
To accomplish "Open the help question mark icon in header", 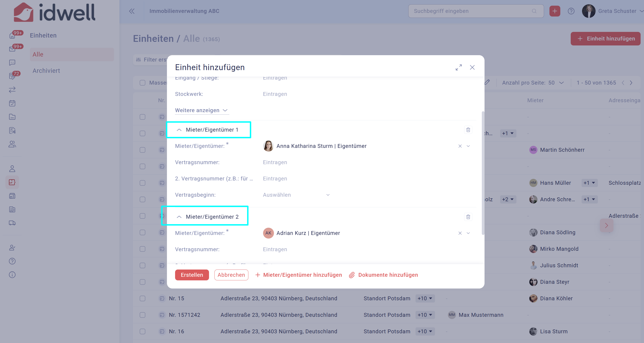I will [571, 11].
